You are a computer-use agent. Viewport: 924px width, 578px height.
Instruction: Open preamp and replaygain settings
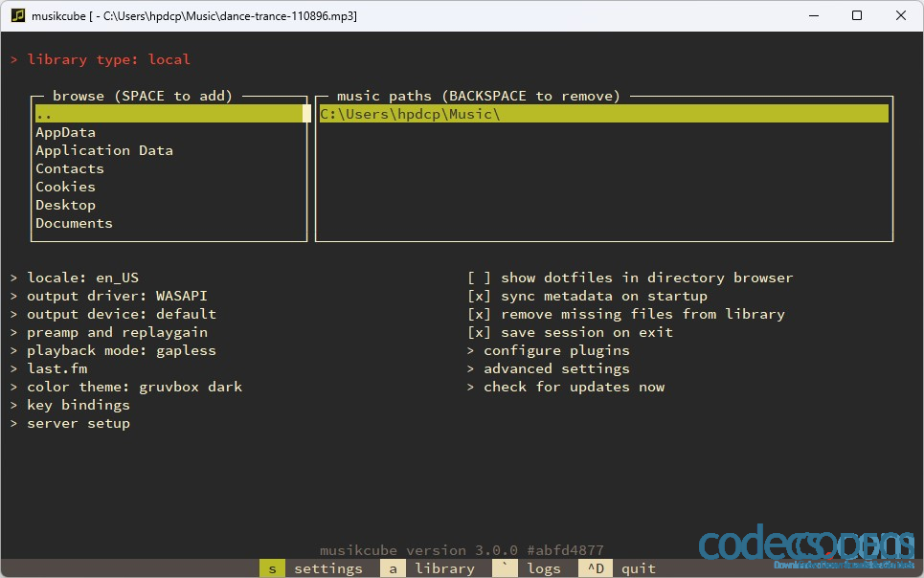(109, 332)
